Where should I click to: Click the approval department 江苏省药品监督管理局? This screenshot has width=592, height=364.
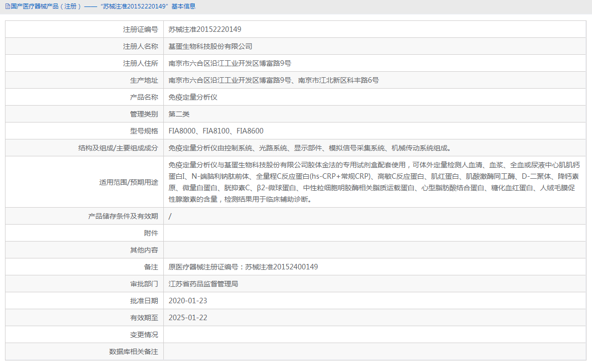tap(203, 284)
